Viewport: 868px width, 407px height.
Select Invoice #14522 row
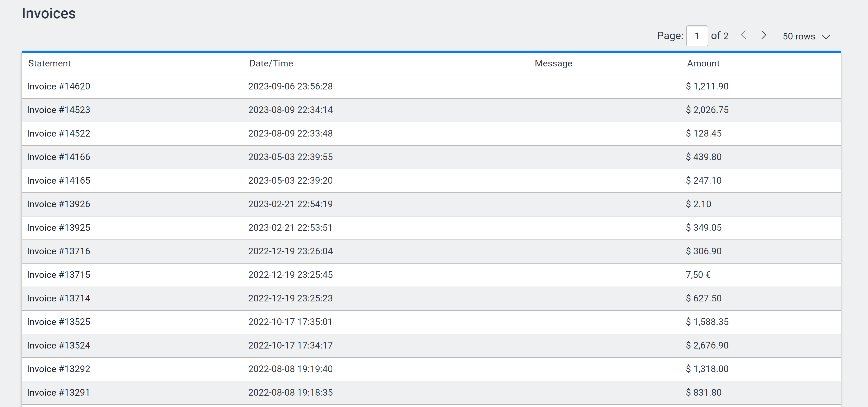click(x=59, y=134)
